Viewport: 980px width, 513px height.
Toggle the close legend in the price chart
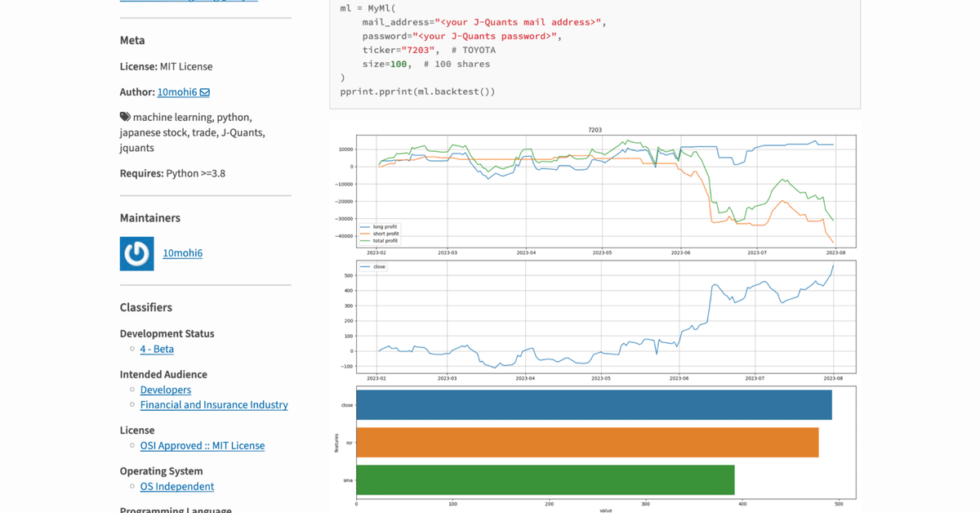click(x=373, y=265)
